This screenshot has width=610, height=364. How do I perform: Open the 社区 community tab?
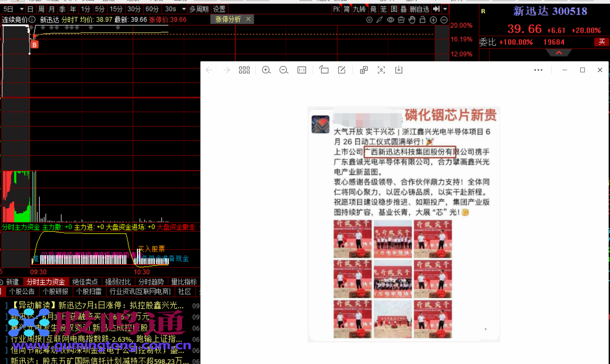point(185,291)
